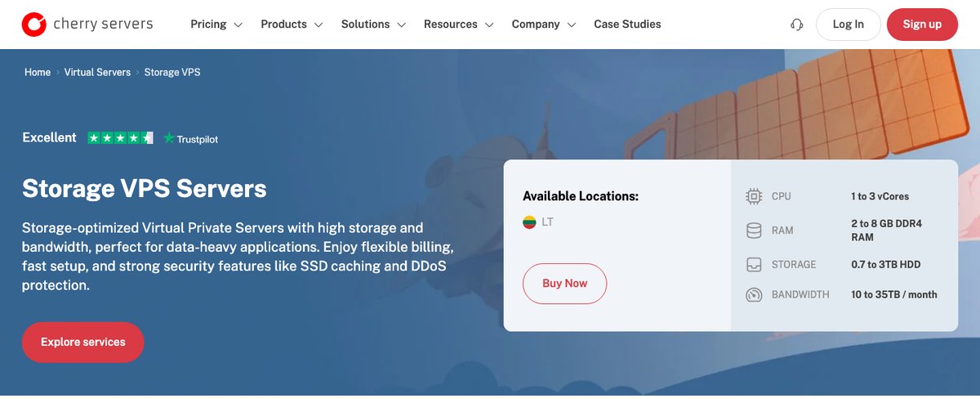Click the Trustpilot logo
Screen dimensions: 980x399
click(x=190, y=138)
